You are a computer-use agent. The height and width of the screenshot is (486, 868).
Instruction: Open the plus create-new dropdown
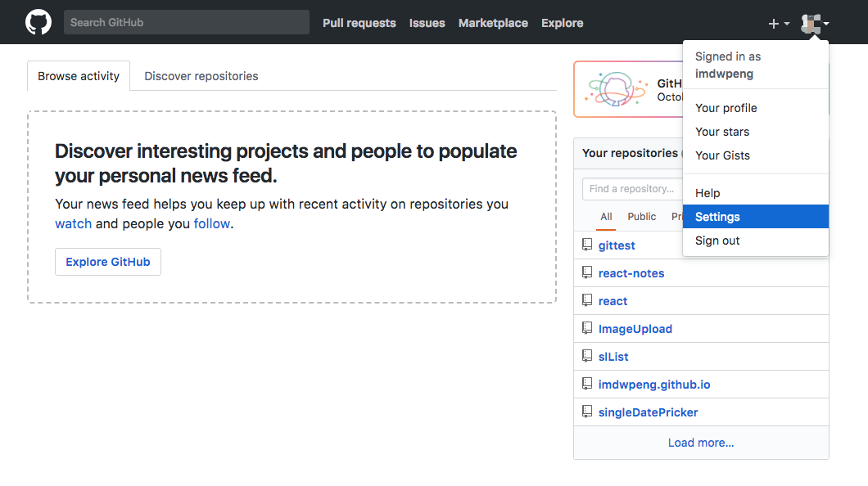tap(779, 24)
